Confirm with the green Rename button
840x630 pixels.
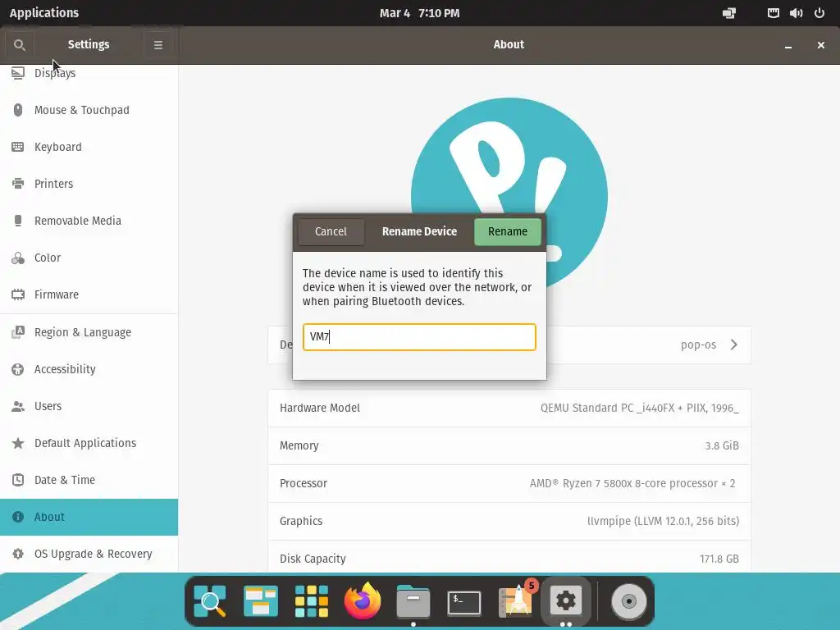(507, 231)
